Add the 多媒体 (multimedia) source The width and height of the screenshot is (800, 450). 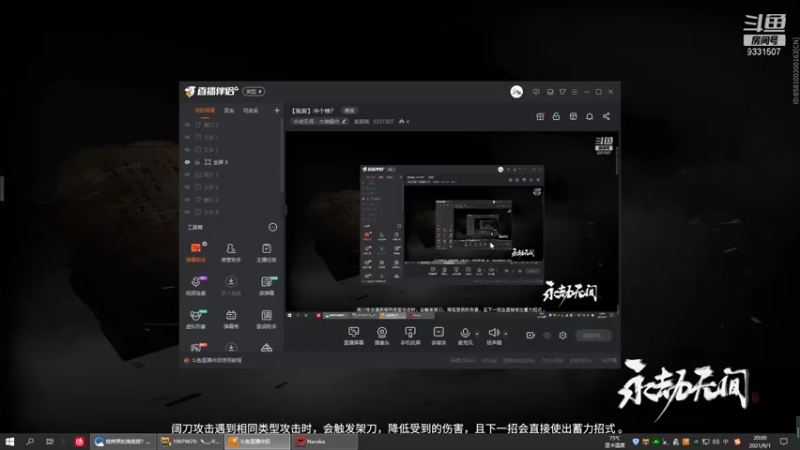tap(439, 336)
